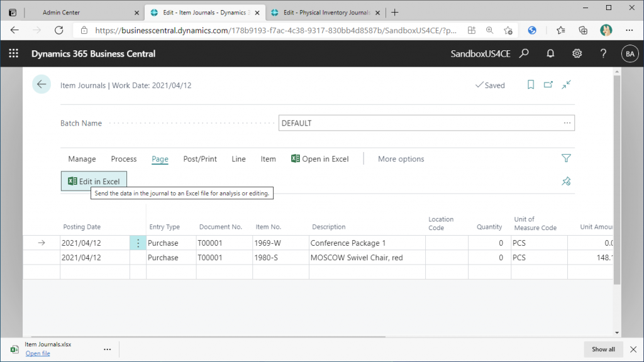Viewport: 644px width, 362px height.
Task: Refresh the browser page
Action: click(x=59, y=30)
